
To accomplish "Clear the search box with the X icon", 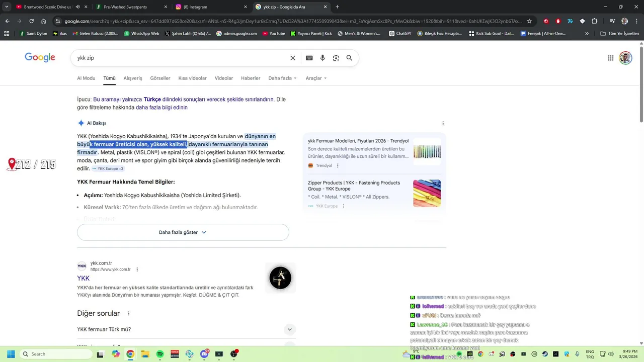I will [x=292, y=58].
